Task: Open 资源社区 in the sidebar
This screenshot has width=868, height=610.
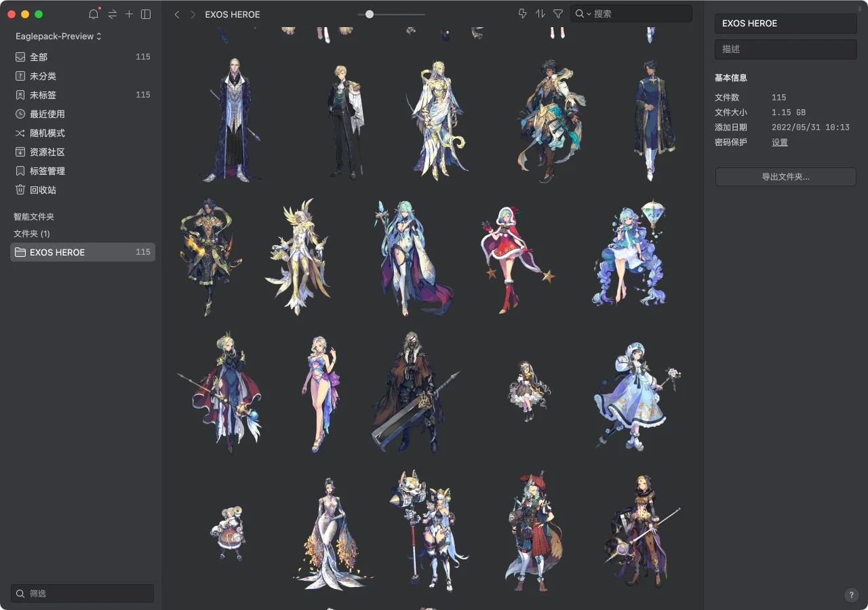Action: pyautogui.click(x=83, y=152)
